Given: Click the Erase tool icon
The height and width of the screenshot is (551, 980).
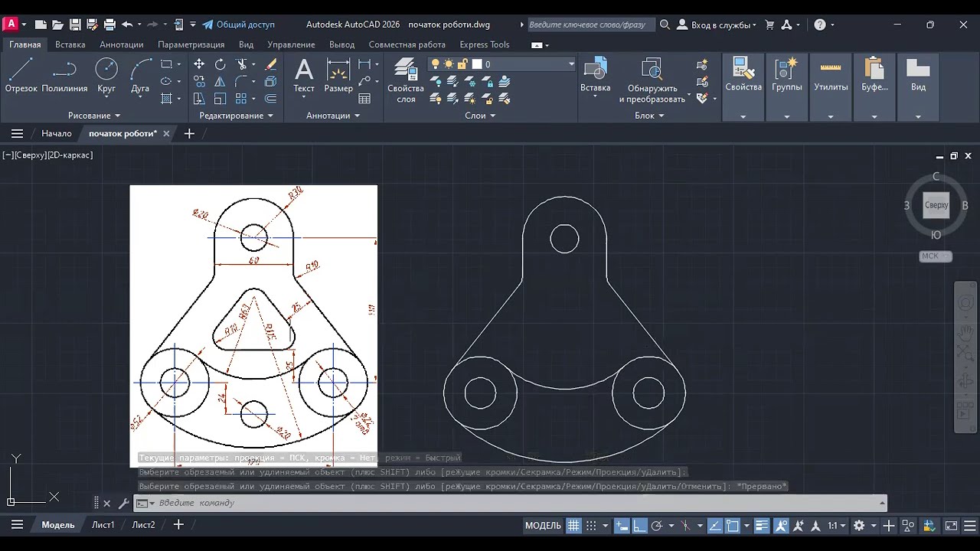Looking at the screenshot, I should tap(270, 64).
